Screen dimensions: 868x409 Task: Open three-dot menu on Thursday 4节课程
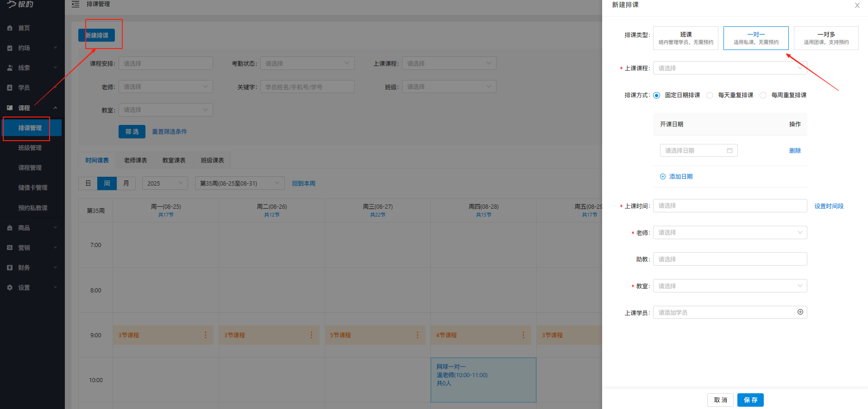click(523, 335)
